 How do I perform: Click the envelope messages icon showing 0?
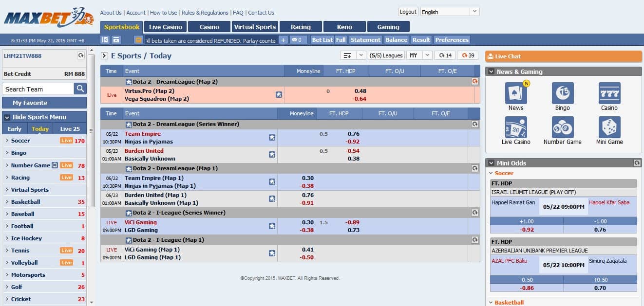(x=299, y=40)
